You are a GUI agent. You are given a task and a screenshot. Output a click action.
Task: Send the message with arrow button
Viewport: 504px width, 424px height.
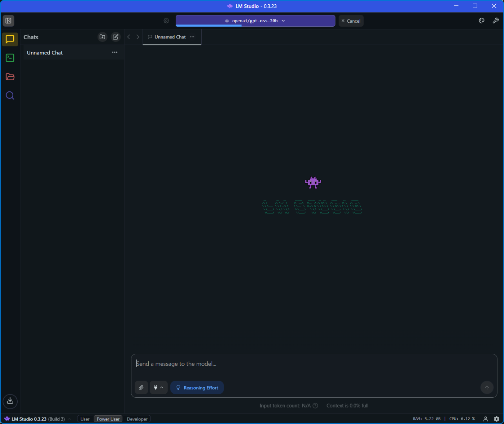click(x=487, y=388)
